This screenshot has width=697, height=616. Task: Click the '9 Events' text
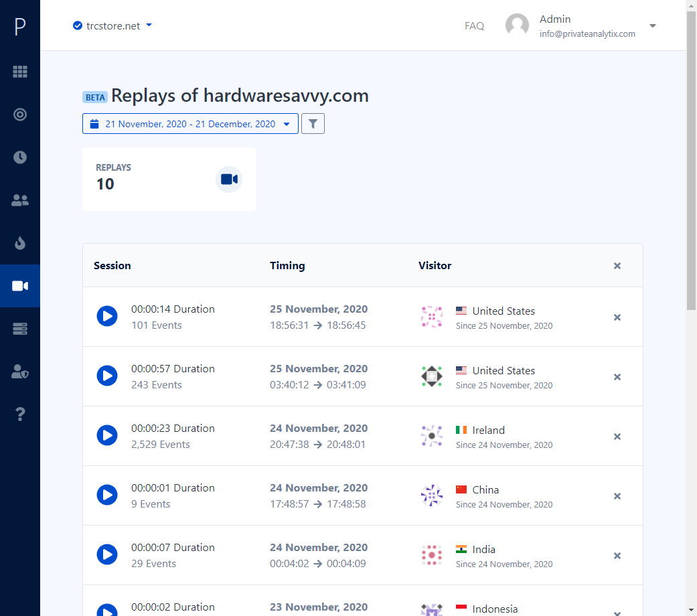[151, 504]
